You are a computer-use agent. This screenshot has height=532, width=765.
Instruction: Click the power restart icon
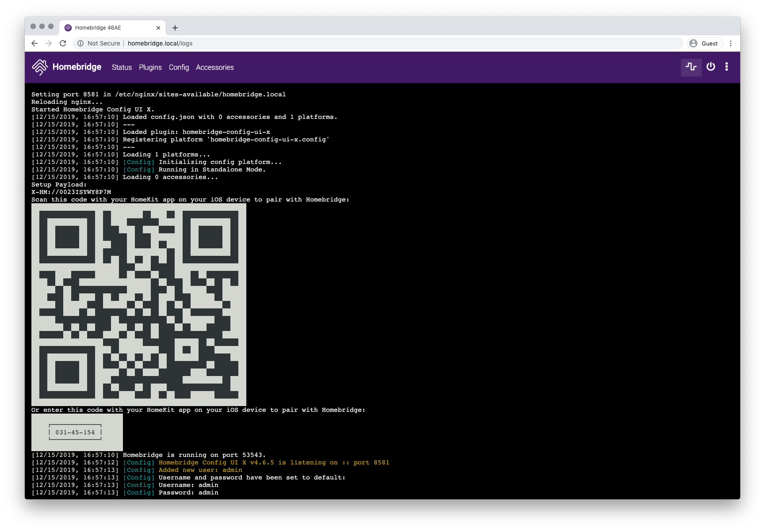711,67
